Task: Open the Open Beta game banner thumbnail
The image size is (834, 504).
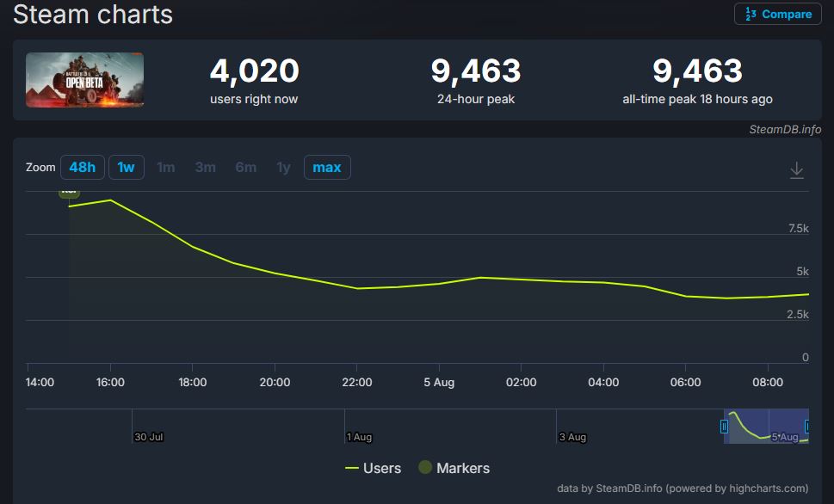Action: coord(84,80)
